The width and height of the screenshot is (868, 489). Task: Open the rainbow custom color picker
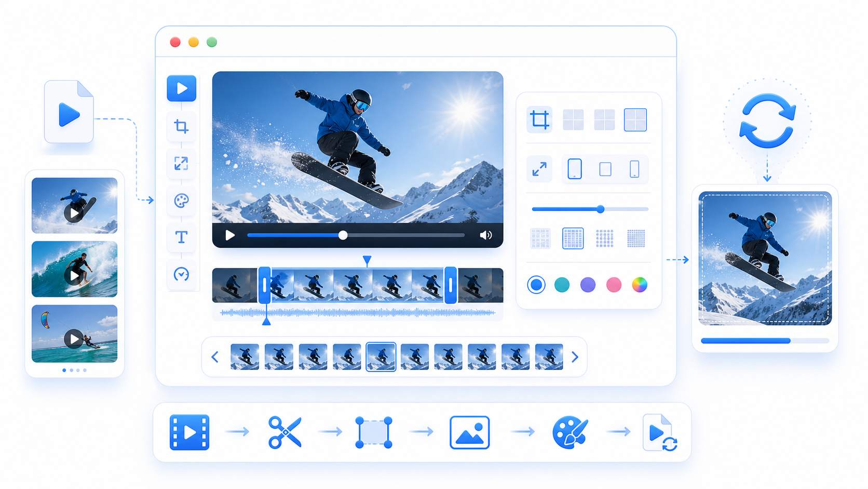tap(640, 285)
